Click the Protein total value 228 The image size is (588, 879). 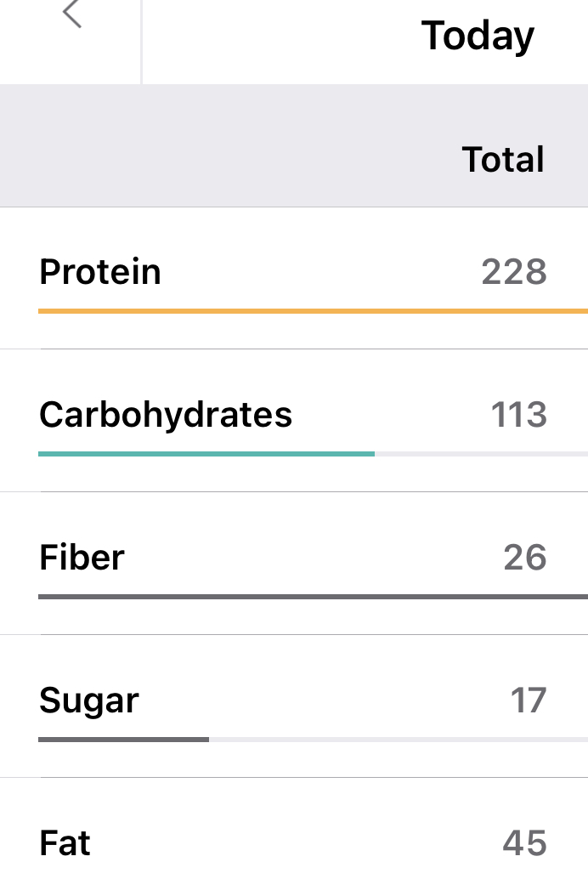(x=514, y=272)
